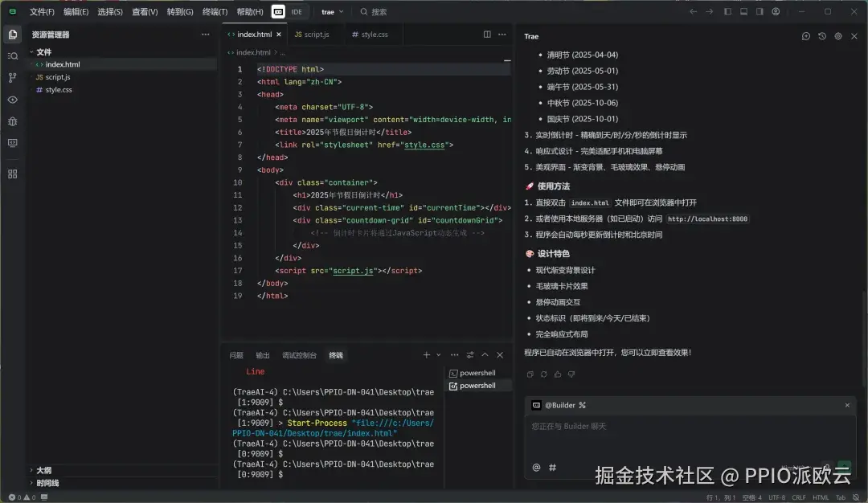The width and height of the screenshot is (868, 503).
Task: Navigate back with the left arrow
Action: point(693,11)
